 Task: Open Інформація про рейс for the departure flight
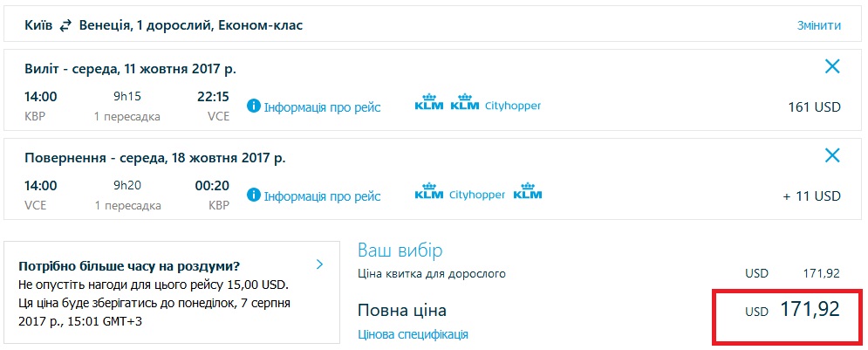(x=322, y=106)
